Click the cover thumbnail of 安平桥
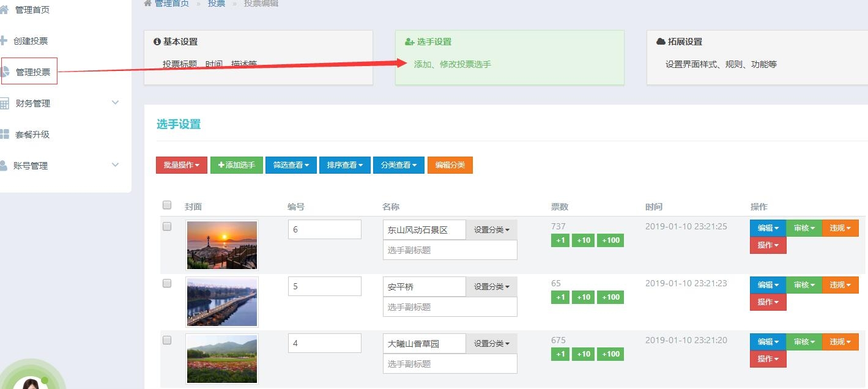 click(x=221, y=302)
